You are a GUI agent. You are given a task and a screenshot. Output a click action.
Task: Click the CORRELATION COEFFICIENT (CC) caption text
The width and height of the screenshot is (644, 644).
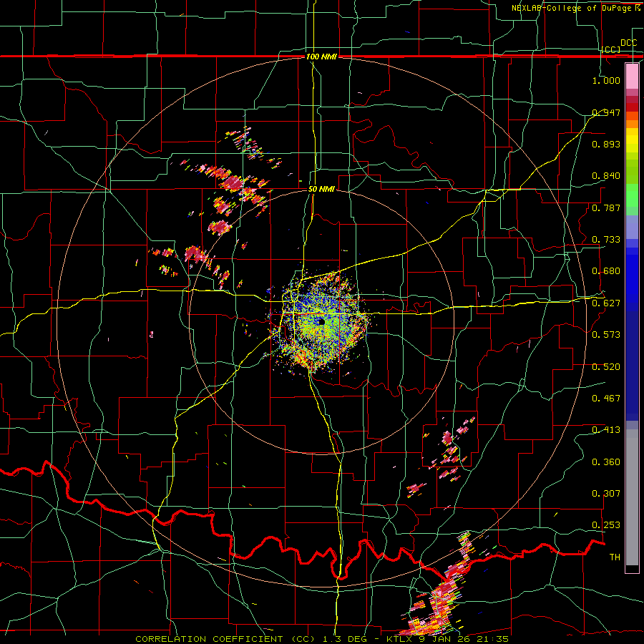[225, 639]
